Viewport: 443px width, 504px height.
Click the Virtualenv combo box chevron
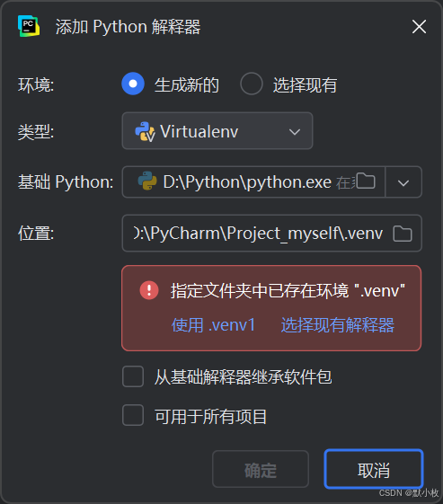coord(295,132)
